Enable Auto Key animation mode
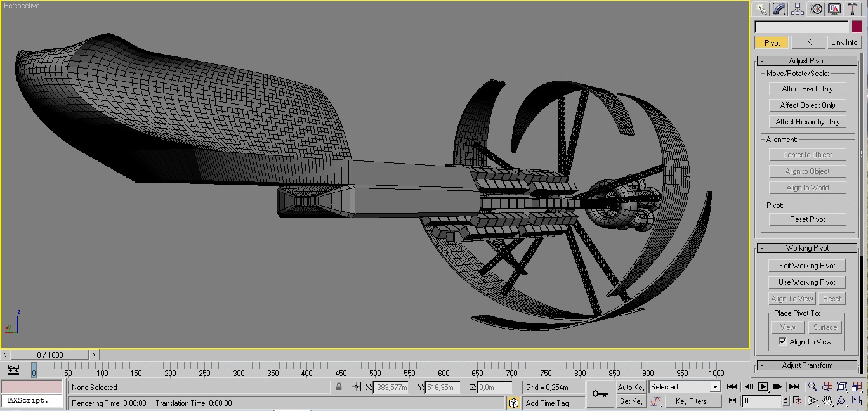This screenshot has width=868, height=411. 631,387
